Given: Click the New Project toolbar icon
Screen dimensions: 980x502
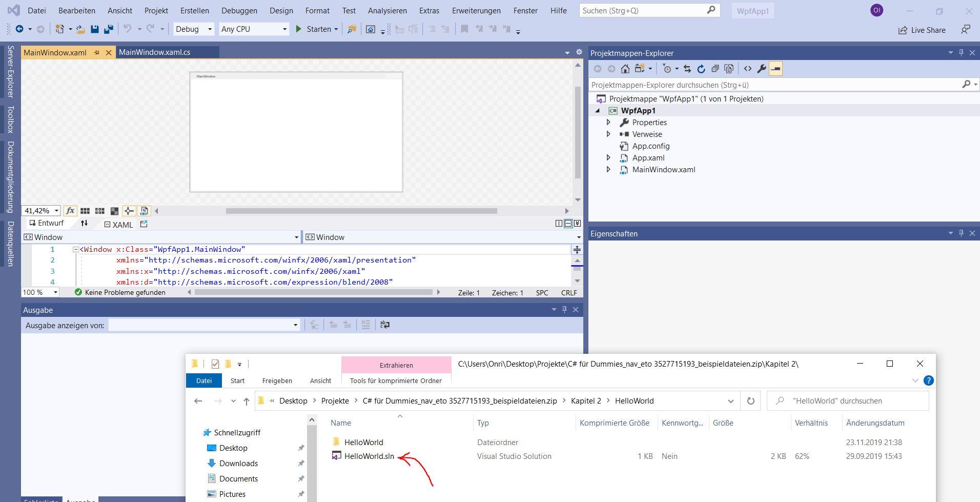Looking at the screenshot, I should pyautogui.click(x=60, y=29).
